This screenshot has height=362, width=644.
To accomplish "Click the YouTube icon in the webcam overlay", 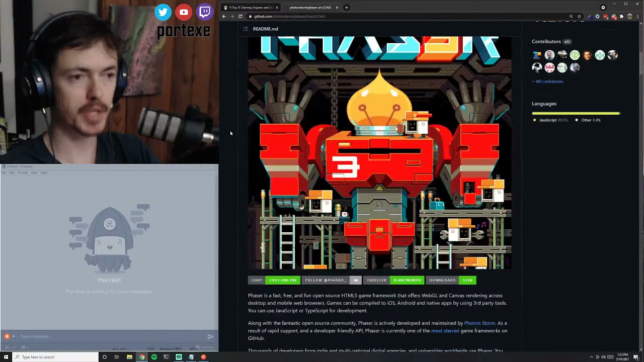I will click(184, 12).
